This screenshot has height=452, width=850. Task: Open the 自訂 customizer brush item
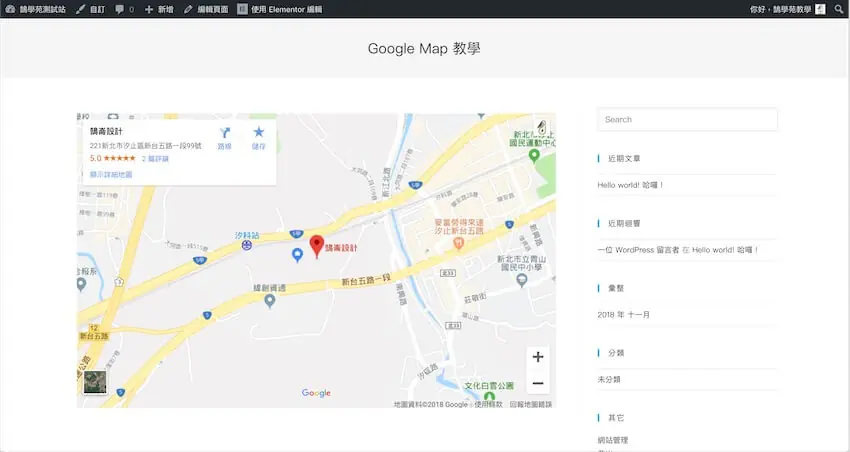point(91,9)
